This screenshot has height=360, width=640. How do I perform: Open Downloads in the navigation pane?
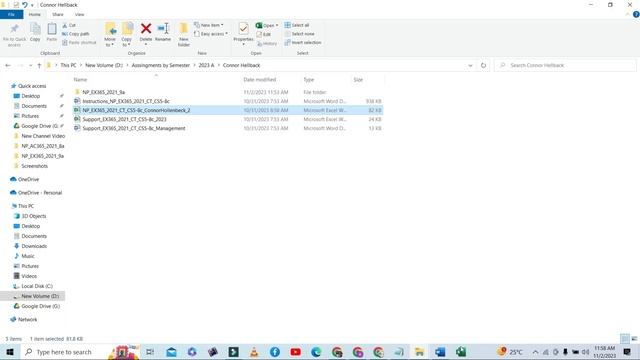click(x=34, y=246)
